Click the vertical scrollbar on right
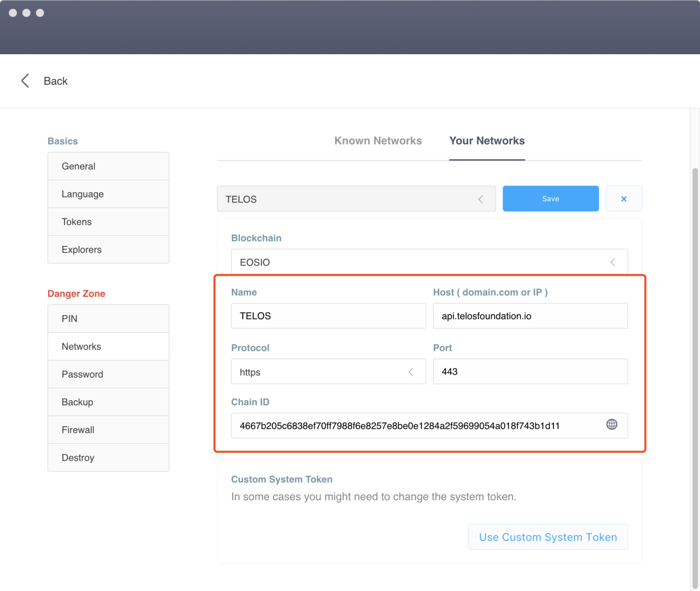Image resolution: width=700 pixels, height=591 pixels. [x=695, y=378]
